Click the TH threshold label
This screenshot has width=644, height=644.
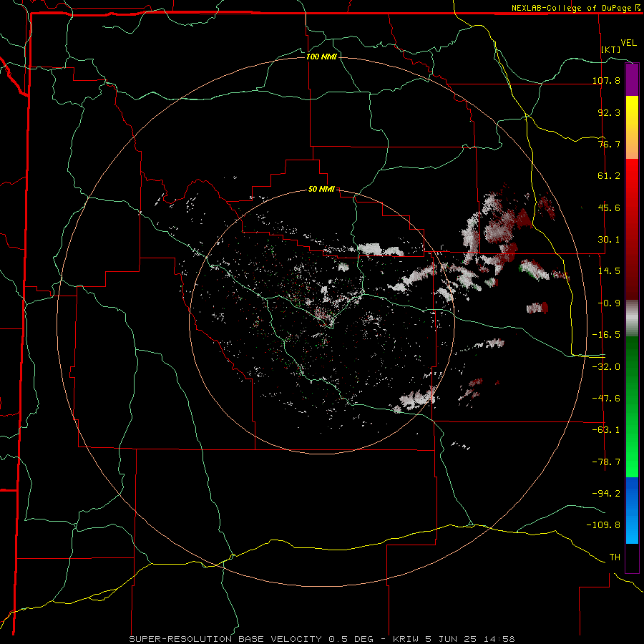tap(615, 557)
